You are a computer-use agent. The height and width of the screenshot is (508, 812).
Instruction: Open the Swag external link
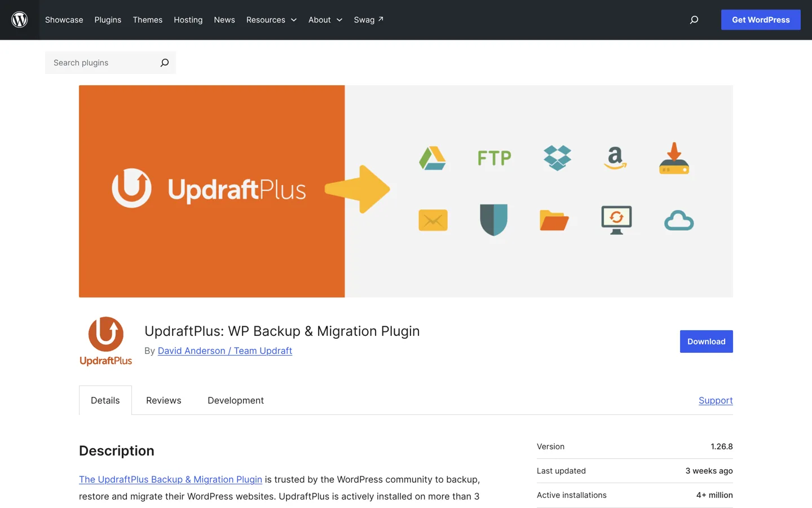pos(369,20)
